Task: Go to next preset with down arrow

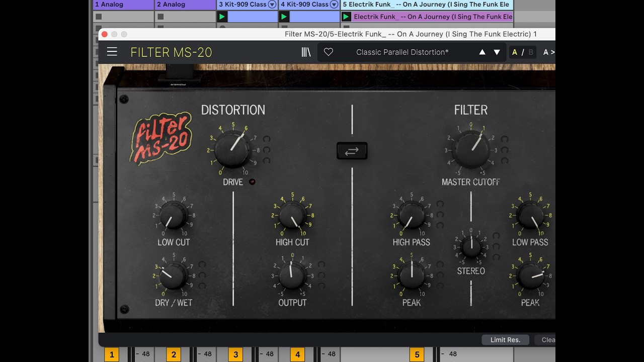Action: tap(497, 52)
